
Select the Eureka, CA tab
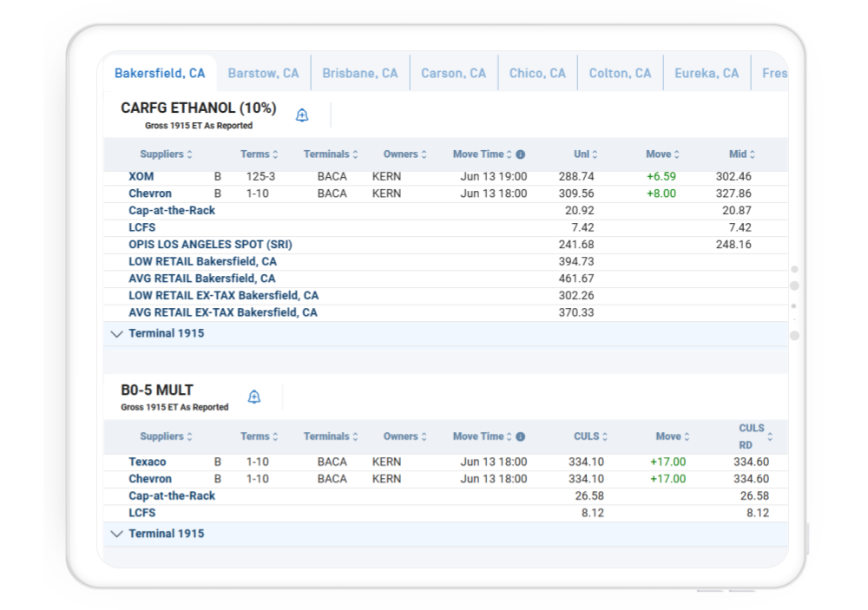[x=707, y=74]
